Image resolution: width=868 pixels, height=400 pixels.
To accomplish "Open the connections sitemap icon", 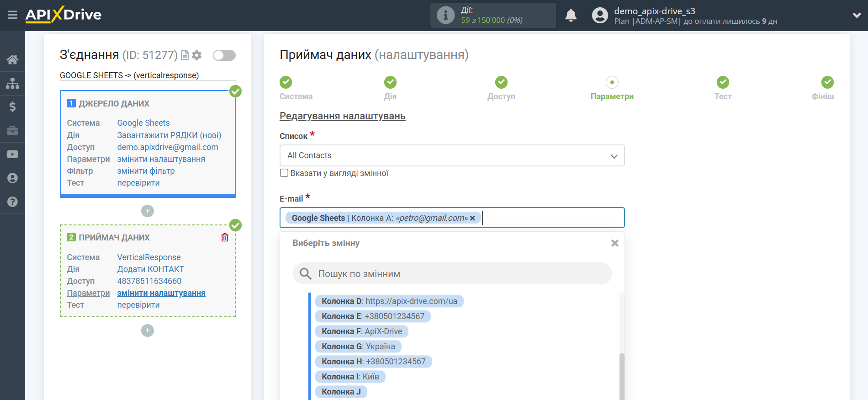I will point(12,83).
